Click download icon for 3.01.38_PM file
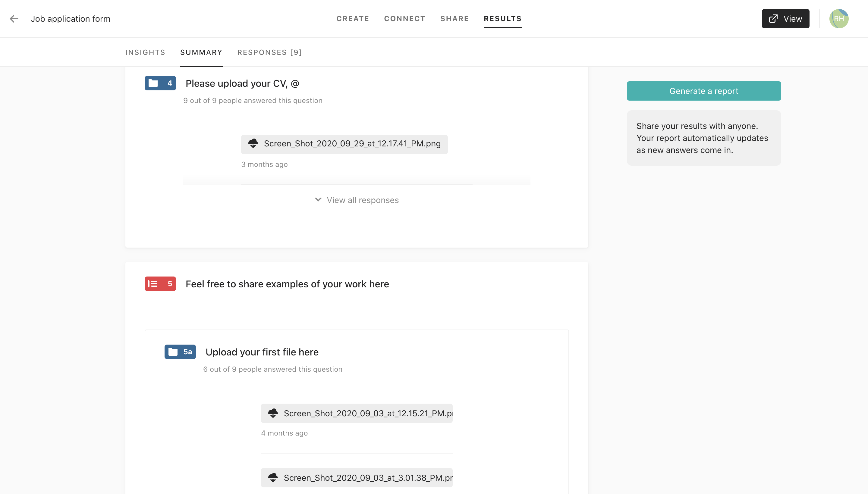868x494 pixels. [273, 478]
